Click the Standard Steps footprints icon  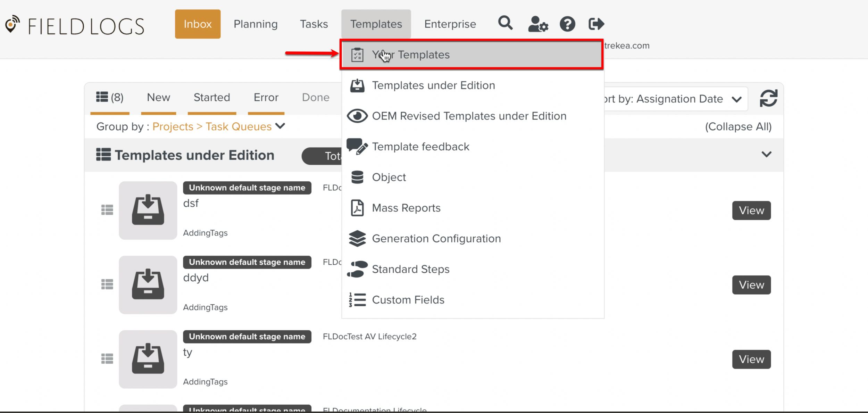[357, 269]
